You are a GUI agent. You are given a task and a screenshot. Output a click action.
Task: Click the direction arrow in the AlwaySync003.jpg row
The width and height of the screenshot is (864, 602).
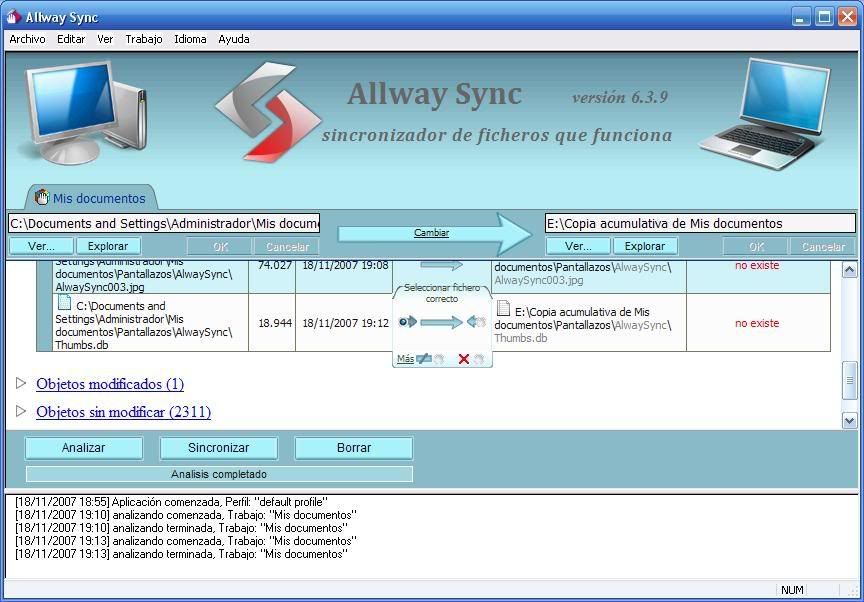441,265
